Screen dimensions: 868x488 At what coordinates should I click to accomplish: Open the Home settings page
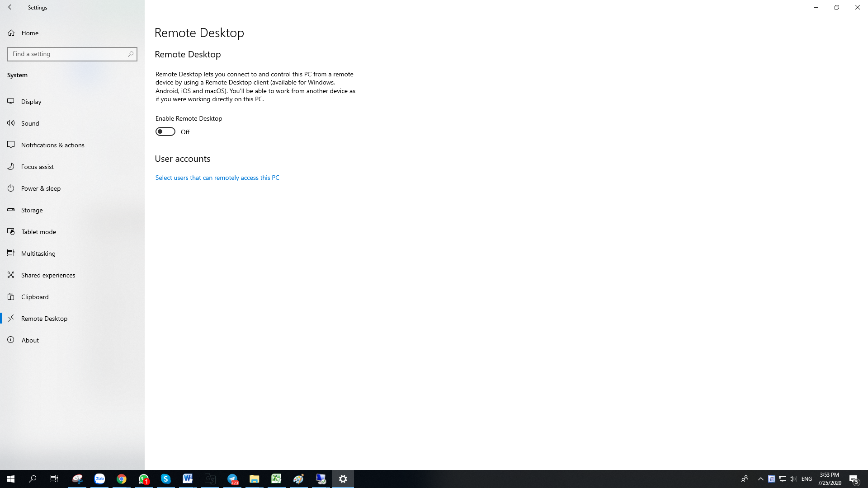pyautogui.click(x=30, y=33)
